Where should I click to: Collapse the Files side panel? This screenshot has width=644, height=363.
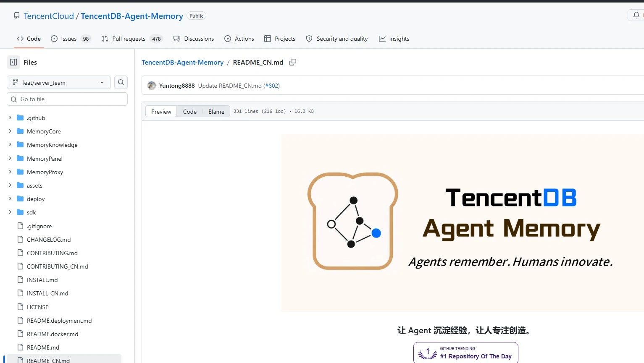click(13, 62)
